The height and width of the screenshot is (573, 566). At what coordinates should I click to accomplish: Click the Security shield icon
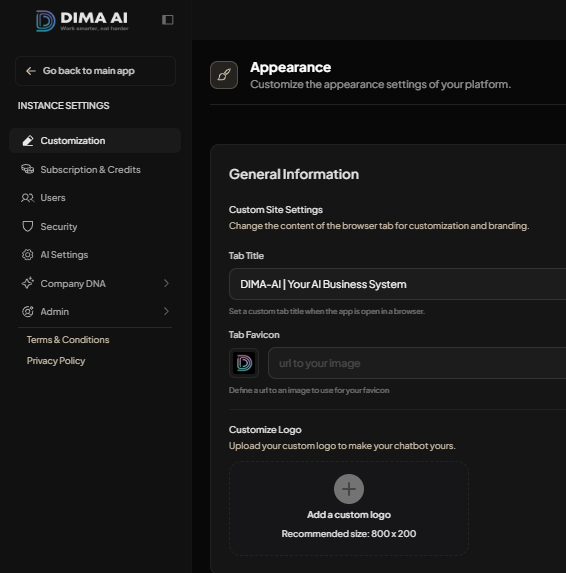27,226
